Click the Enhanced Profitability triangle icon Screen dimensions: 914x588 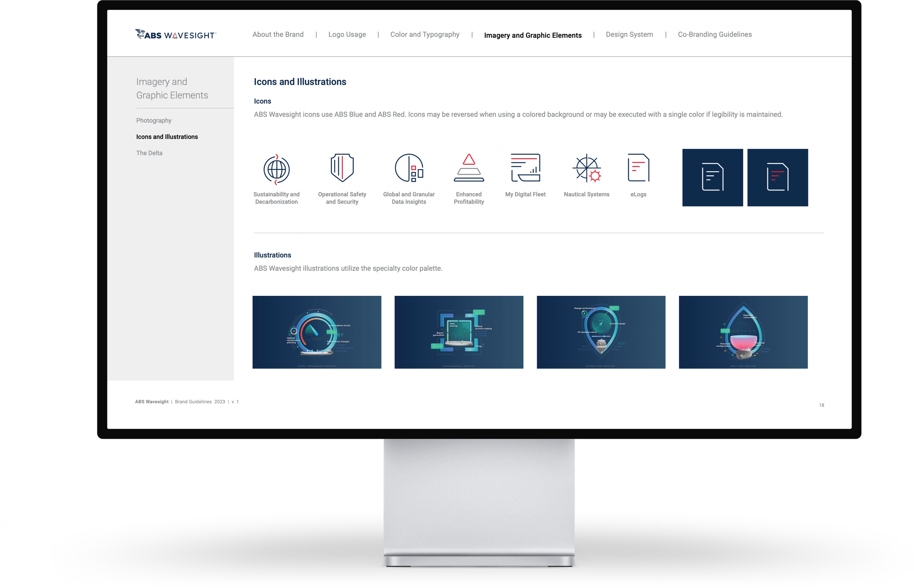(x=469, y=167)
